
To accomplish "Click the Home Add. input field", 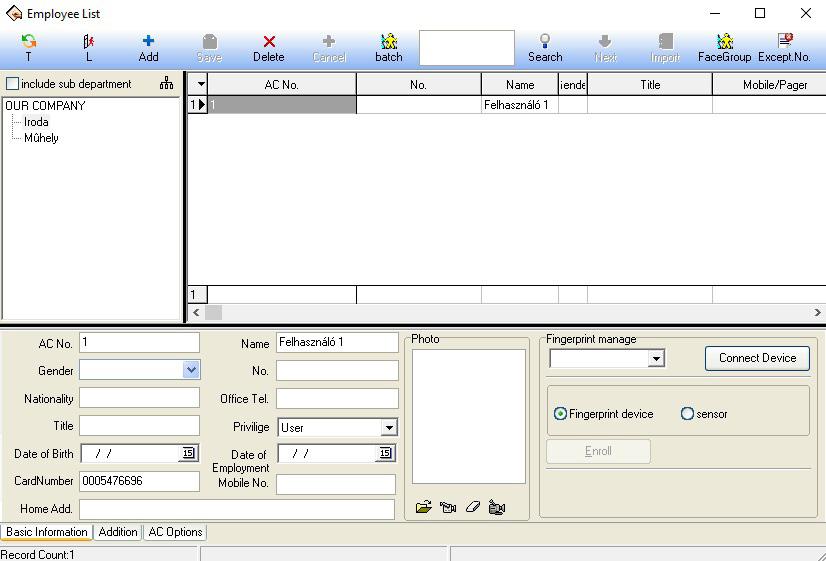I will 237,509.
